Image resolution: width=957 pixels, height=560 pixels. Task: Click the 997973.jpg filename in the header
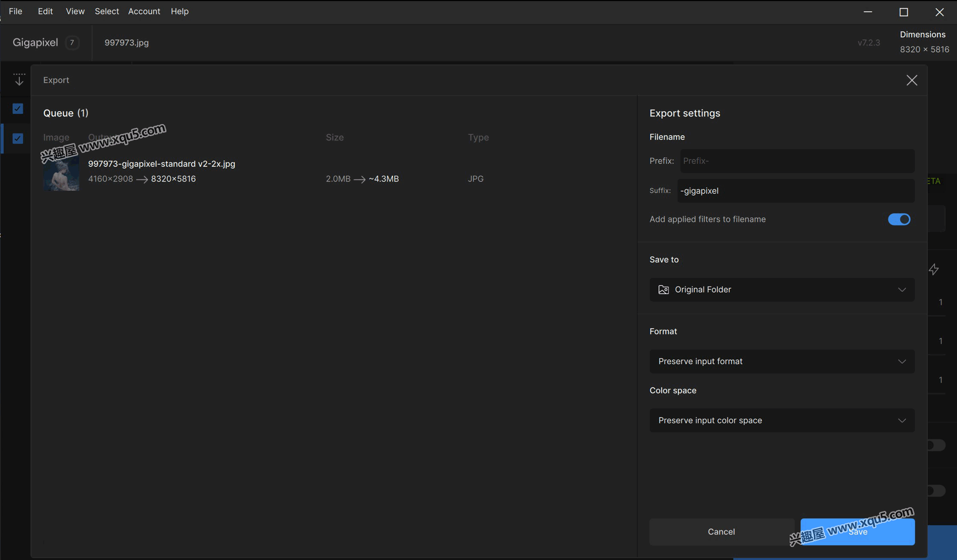click(127, 43)
